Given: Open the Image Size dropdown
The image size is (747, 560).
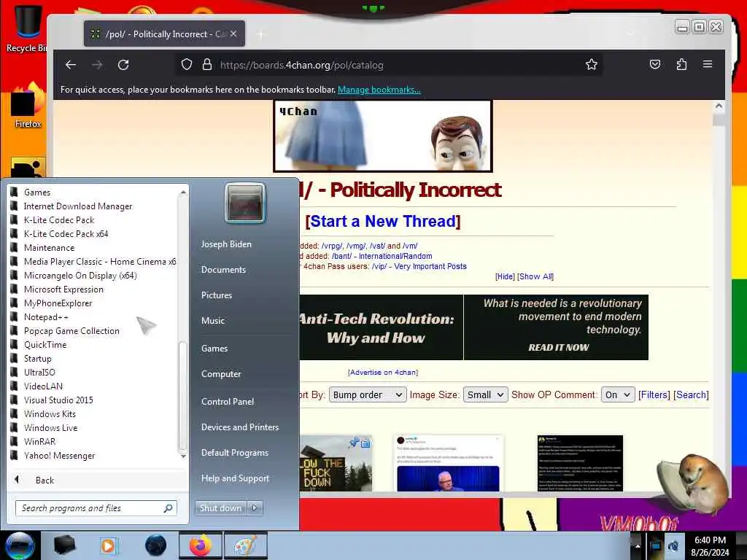Looking at the screenshot, I should click(x=485, y=394).
